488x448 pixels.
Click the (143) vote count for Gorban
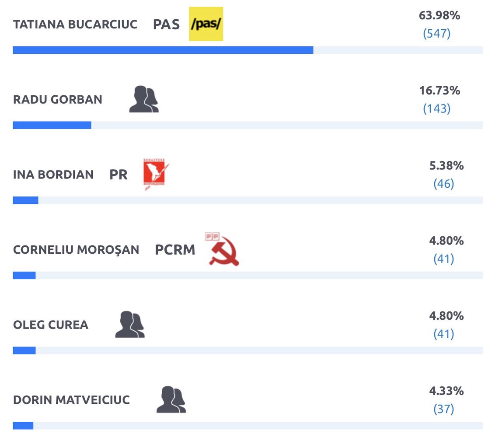(x=437, y=108)
